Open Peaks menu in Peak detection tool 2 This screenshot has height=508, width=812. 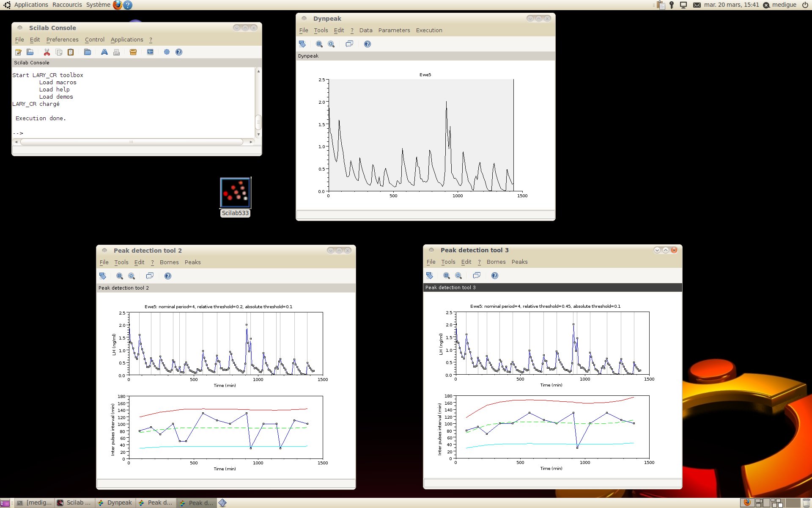(192, 262)
